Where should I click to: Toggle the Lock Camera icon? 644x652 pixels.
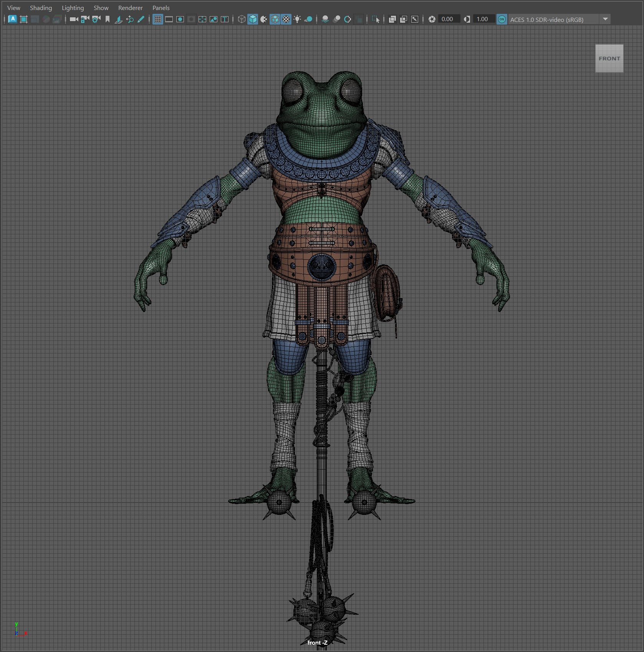(x=85, y=19)
